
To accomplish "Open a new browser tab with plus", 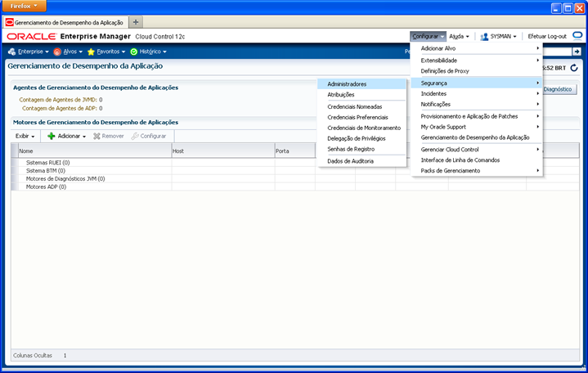I will [x=136, y=22].
